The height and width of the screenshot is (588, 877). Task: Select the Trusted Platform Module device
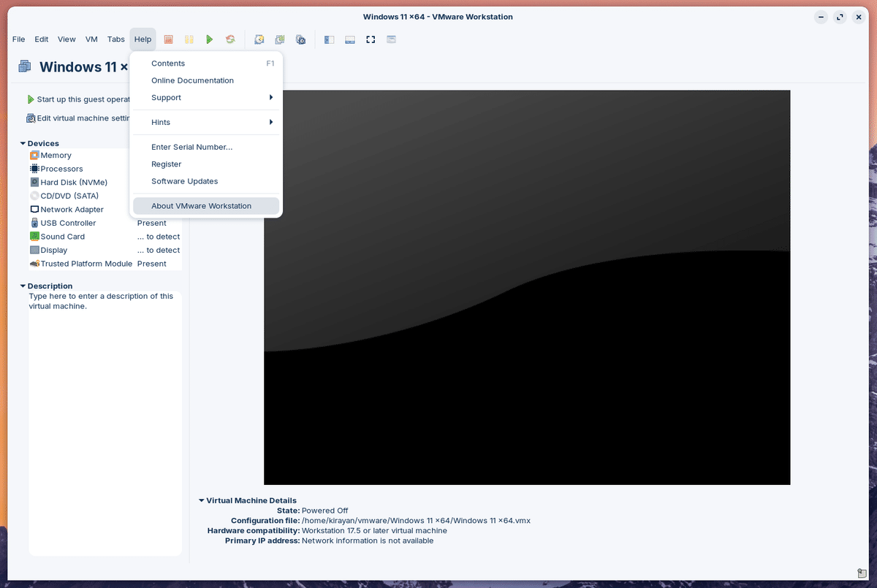tap(105, 264)
